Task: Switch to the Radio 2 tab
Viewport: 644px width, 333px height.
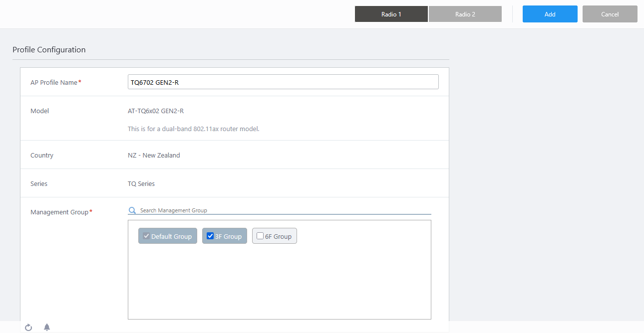Action: click(465, 14)
